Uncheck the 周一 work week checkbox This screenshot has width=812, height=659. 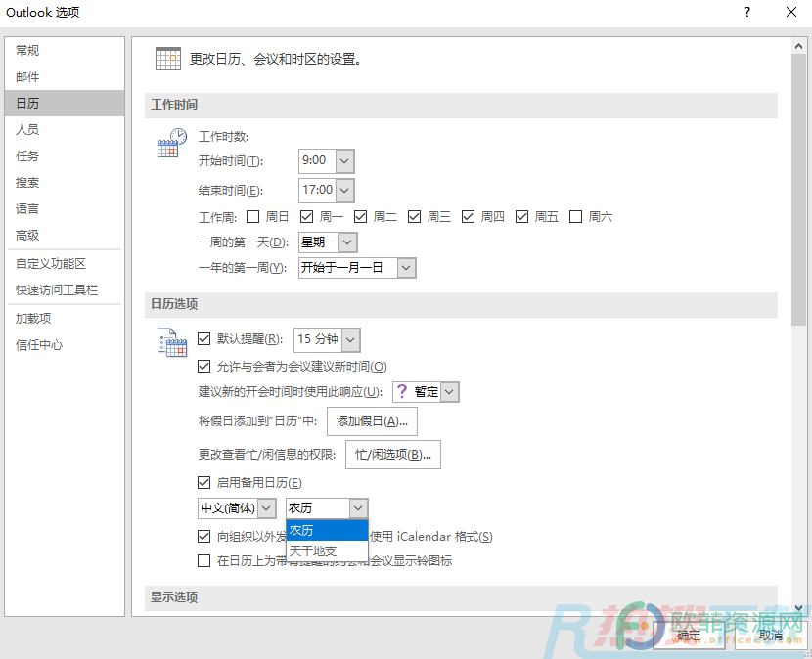[x=306, y=216]
